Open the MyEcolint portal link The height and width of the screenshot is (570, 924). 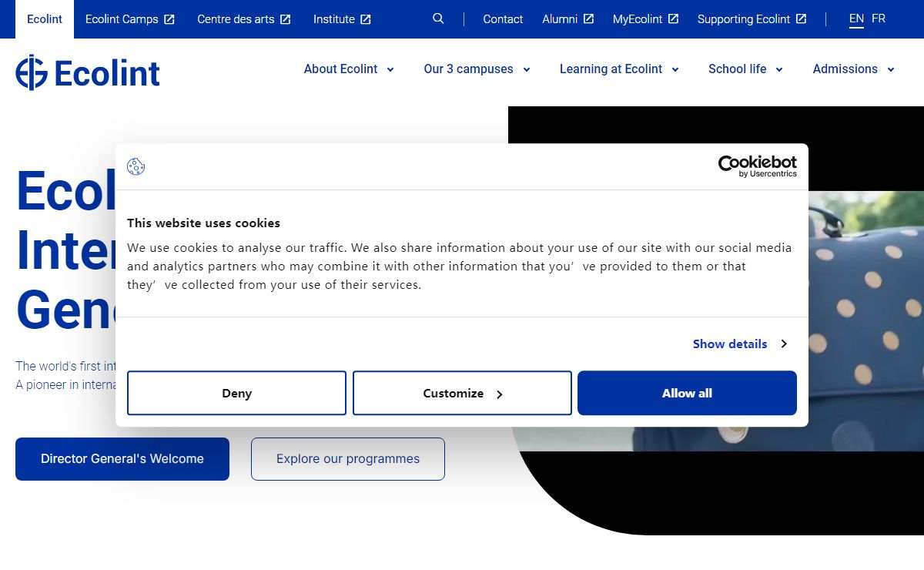pos(638,19)
